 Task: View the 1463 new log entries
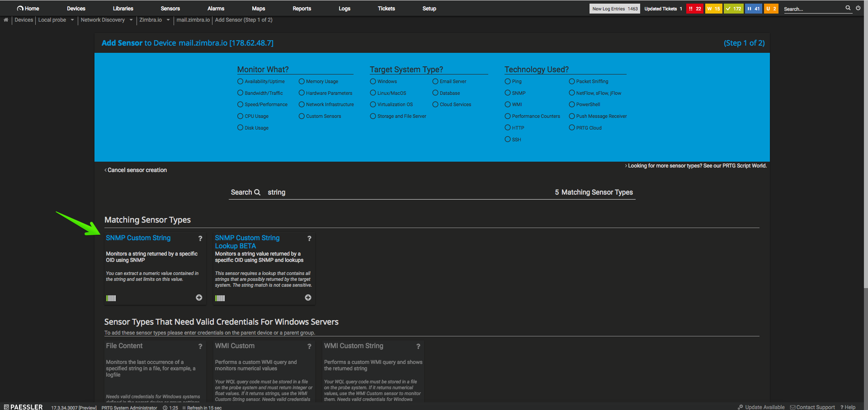(x=615, y=9)
